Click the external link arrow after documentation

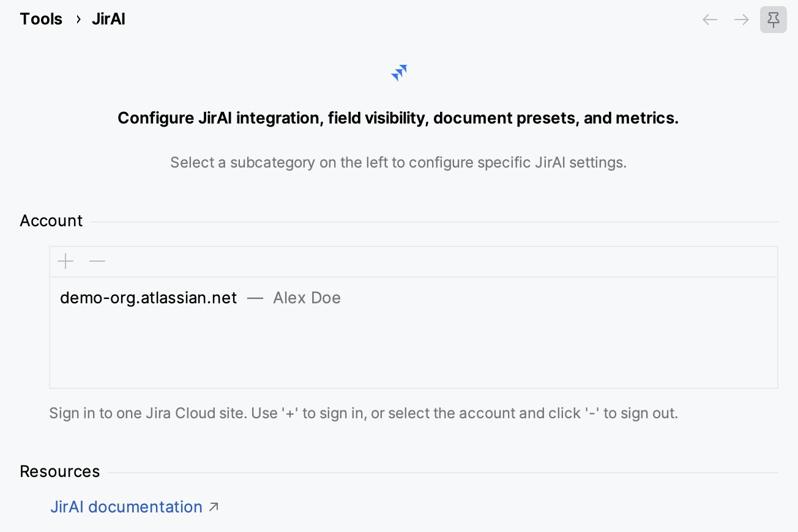214,506
